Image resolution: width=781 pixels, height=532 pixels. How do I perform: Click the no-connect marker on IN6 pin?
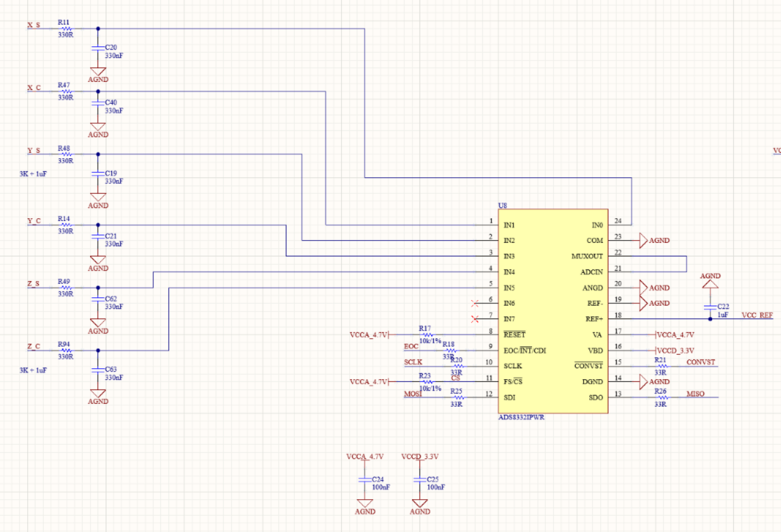click(x=475, y=304)
